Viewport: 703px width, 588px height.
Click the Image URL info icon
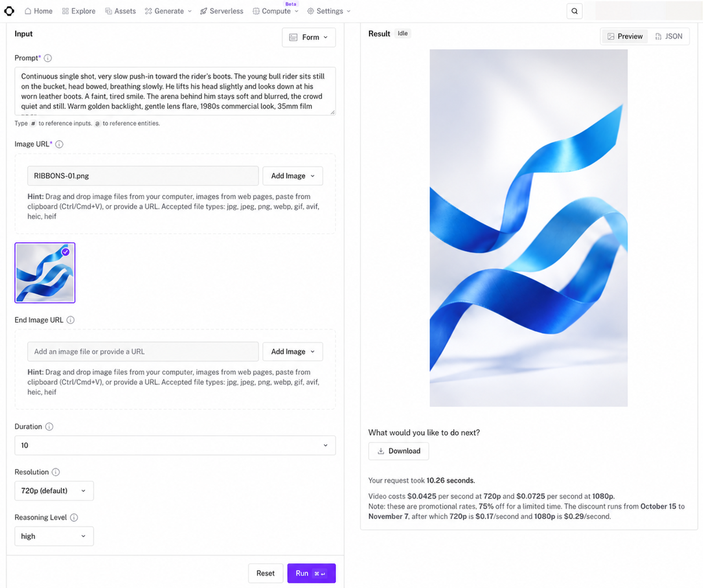tap(59, 144)
